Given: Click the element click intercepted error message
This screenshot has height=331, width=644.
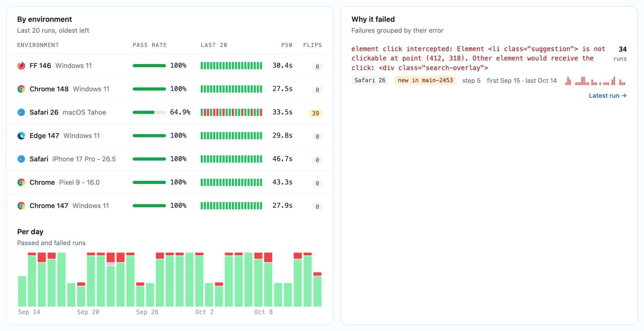Looking at the screenshot, I should [478, 58].
